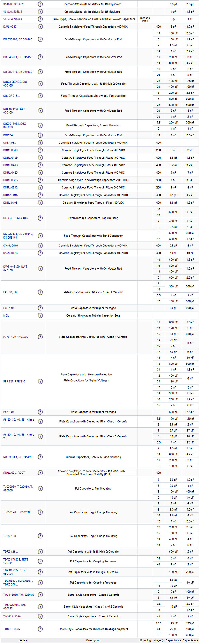Screen dimensions: 200x644
Task: Show info for DVZL 0425
Action: pyautogui.click(x=40, y=253)
